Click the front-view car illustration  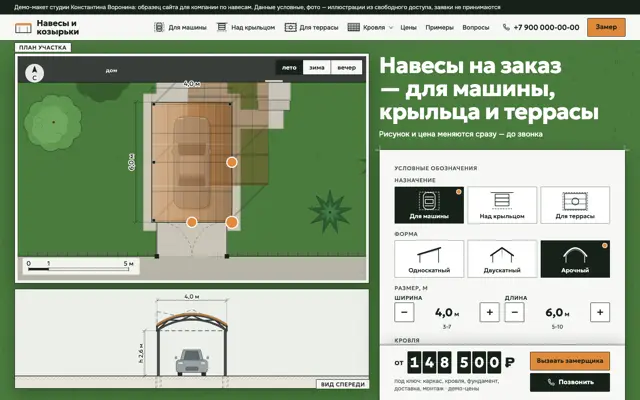[x=192, y=362]
